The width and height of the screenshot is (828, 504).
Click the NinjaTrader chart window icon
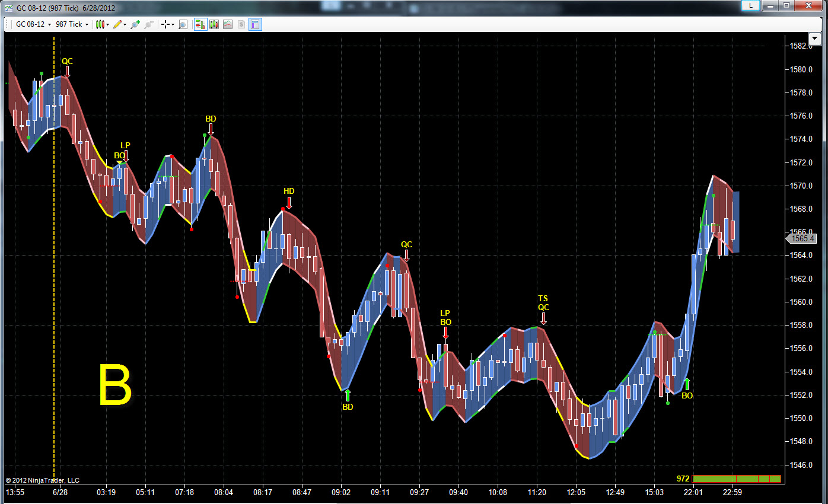point(8,7)
